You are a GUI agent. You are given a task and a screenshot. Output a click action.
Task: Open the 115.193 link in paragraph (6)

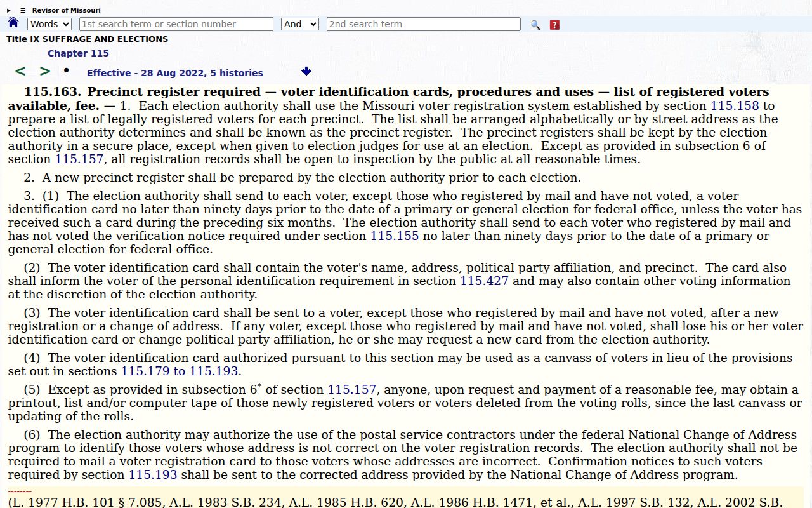(154, 475)
